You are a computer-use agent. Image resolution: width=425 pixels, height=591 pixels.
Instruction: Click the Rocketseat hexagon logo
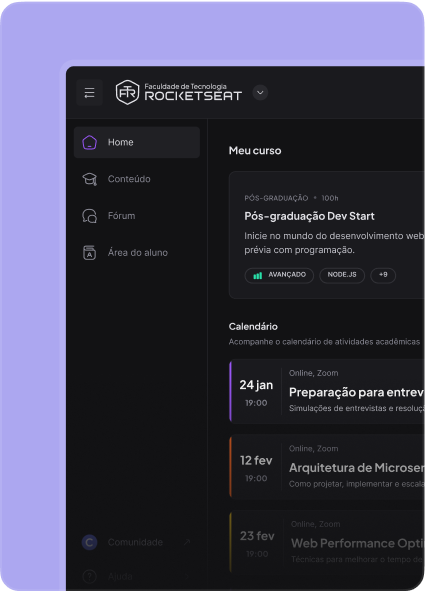click(x=127, y=92)
